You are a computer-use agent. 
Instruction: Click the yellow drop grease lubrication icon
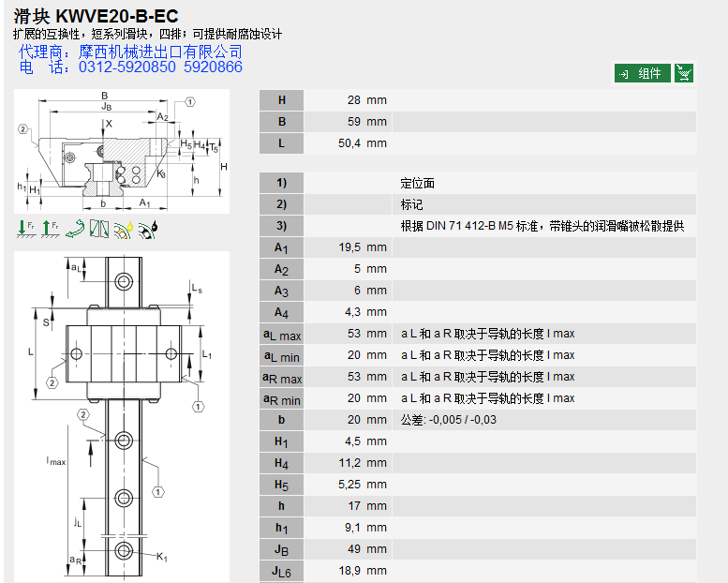tap(123, 228)
